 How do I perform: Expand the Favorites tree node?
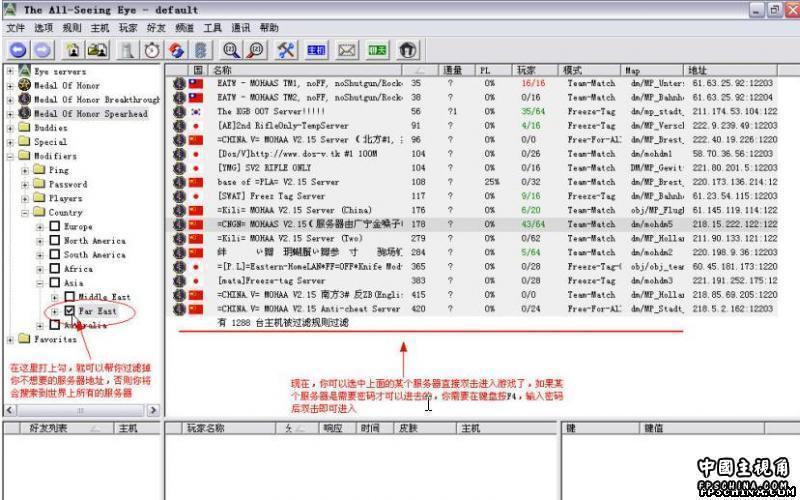pos(10,339)
